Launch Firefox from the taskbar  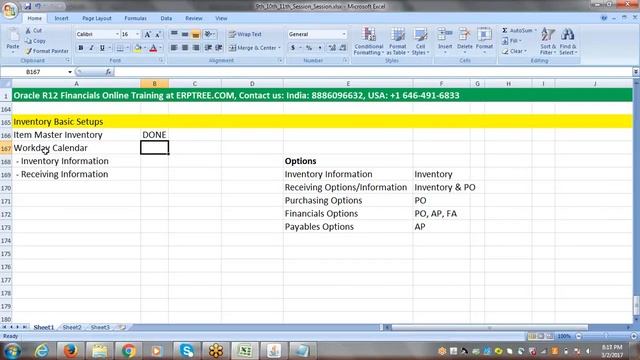[x=70, y=351]
